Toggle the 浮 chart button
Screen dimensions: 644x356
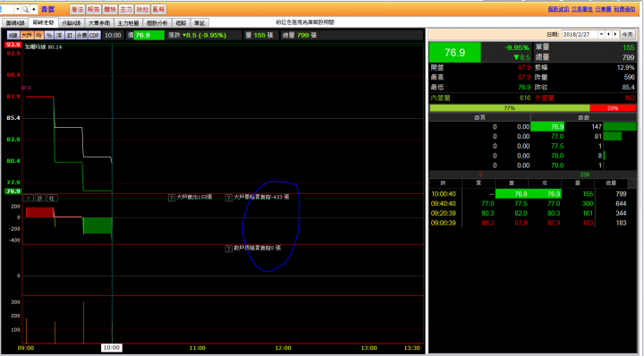(x=60, y=35)
